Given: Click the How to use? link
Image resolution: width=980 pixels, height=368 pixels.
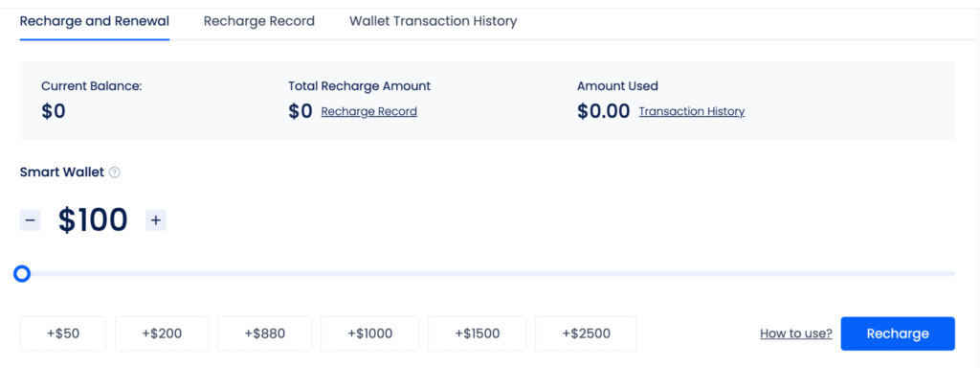Looking at the screenshot, I should pos(795,333).
